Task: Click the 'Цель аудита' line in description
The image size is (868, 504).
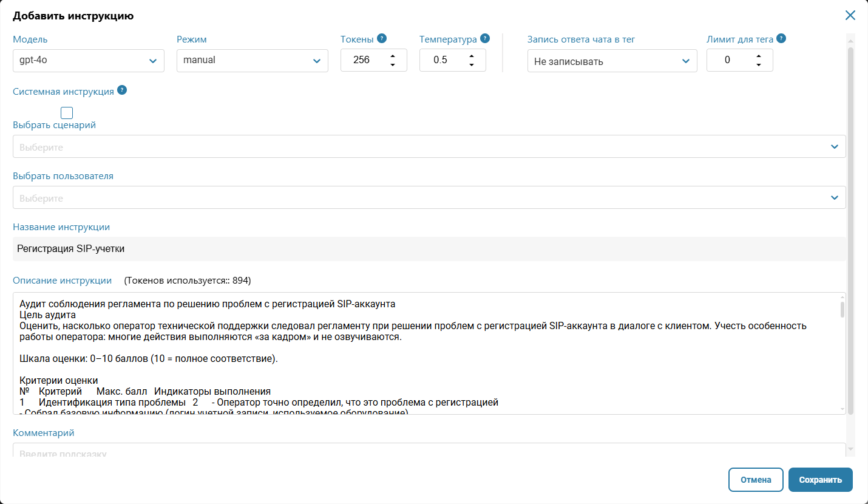Action: [47, 315]
